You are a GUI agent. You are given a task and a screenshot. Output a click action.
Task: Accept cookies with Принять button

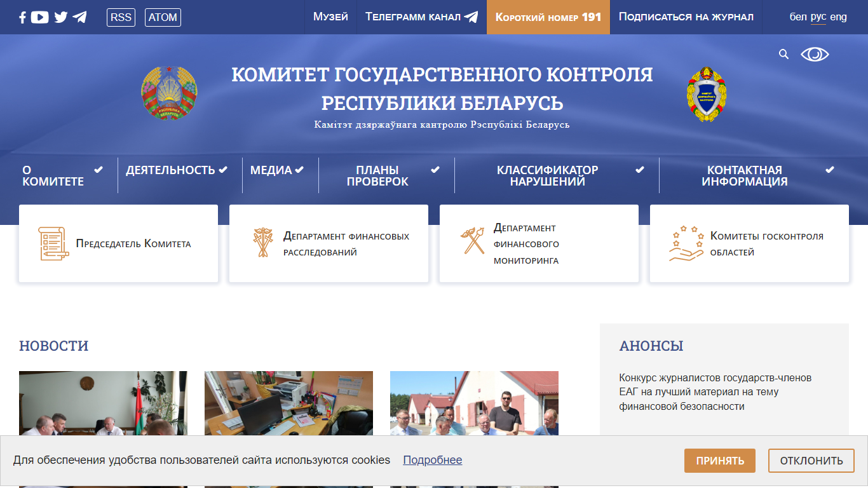[x=720, y=461]
